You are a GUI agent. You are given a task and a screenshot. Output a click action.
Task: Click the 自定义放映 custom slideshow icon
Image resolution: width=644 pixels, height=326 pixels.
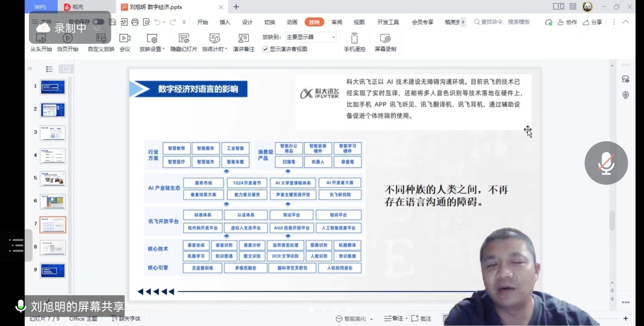pyautogui.click(x=101, y=39)
